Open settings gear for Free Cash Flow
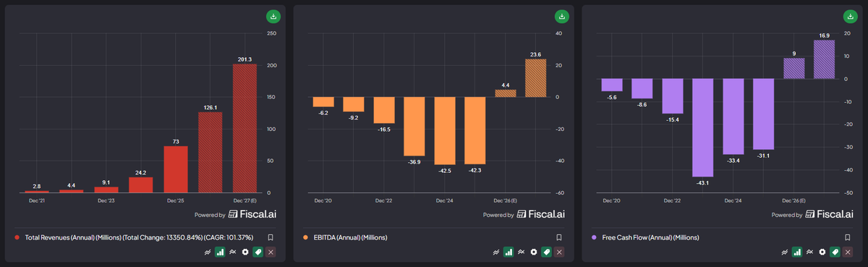This screenshot has height=267, width=868. click(x=822, y=252)
